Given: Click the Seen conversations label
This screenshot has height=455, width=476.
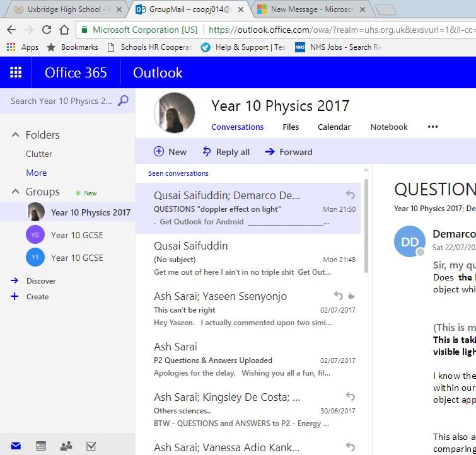Looking at the screenshot, I should click(x=178, y=173).
